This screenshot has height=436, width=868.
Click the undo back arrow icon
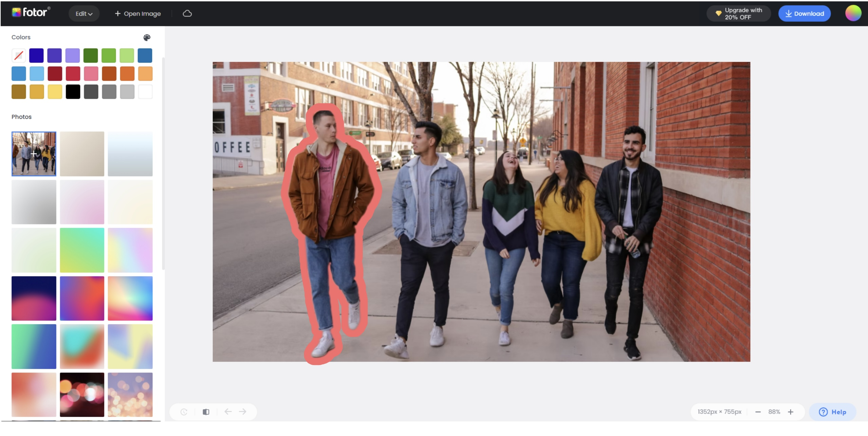point(228,412)
